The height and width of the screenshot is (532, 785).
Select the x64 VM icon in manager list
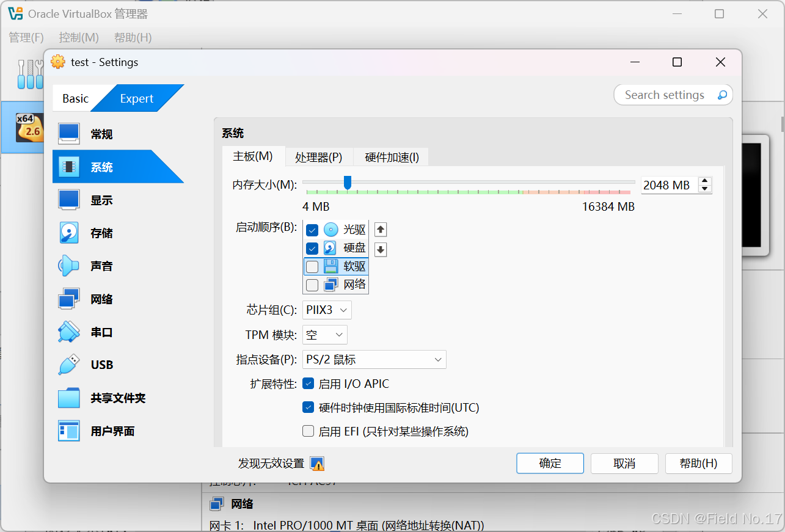[29, 127]
